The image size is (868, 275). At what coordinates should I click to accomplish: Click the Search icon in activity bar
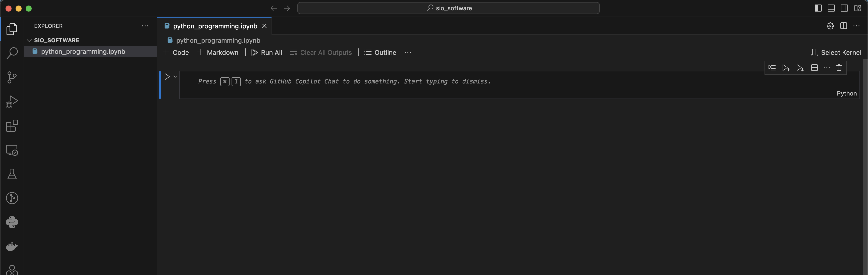[x=12, y=53]
